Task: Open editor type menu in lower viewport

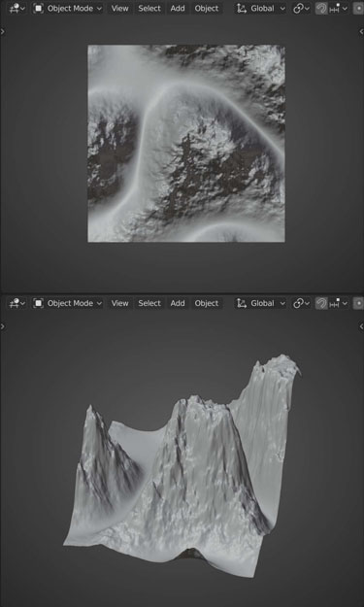Action: [17, 303]
